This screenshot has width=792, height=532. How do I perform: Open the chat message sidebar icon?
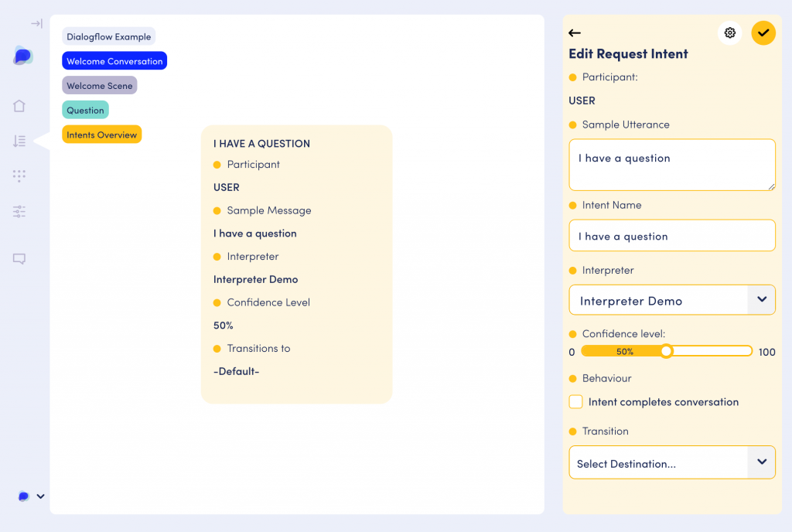(x=19, y=259)
